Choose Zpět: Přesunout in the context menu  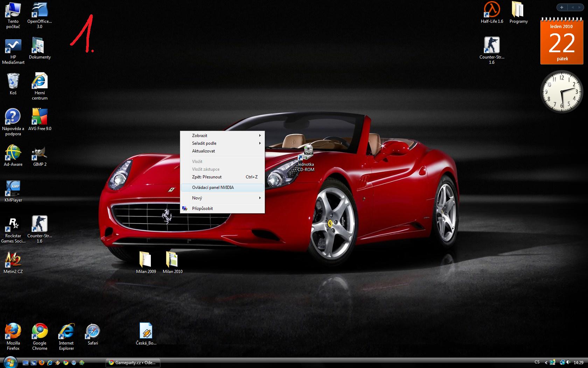[222, 177]
